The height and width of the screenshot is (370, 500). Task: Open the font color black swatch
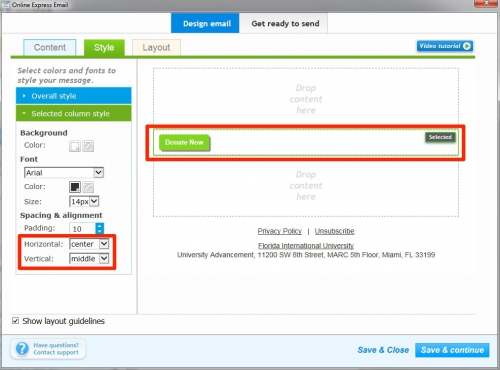point(75,187)
